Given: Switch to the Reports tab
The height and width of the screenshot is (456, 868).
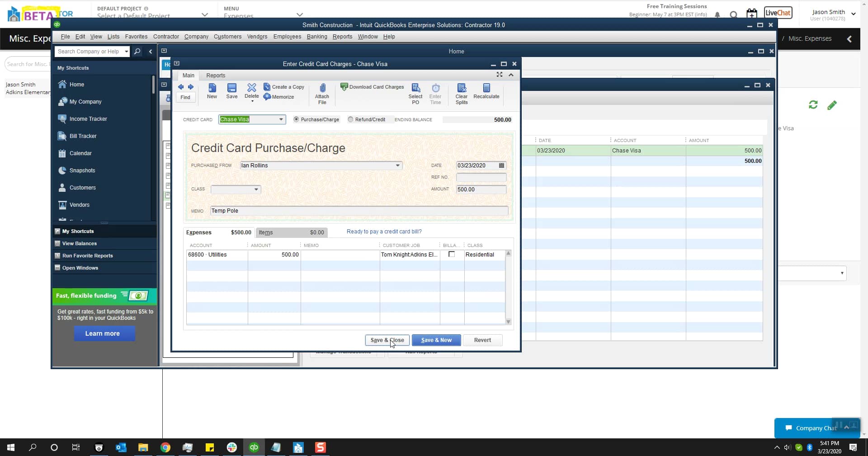Looking at the screenshot, I should (x=216, y=75).
